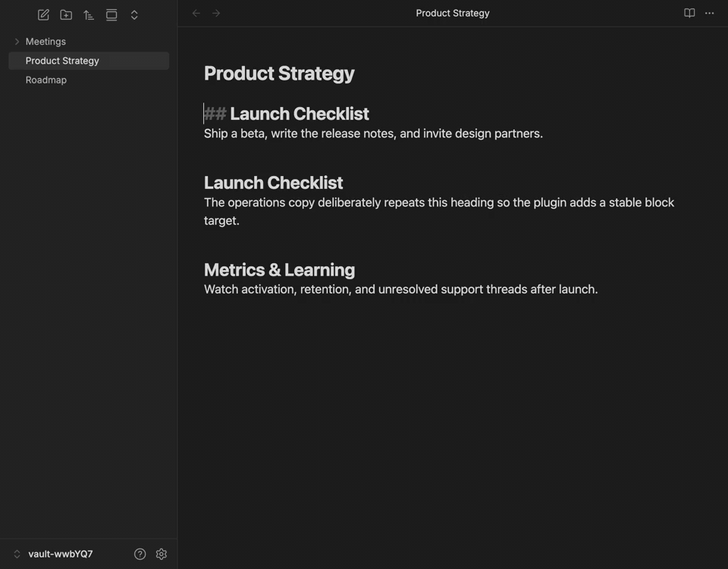Create a new note
728x569 pixels.
pyautogui.click(x=43, y=15)
